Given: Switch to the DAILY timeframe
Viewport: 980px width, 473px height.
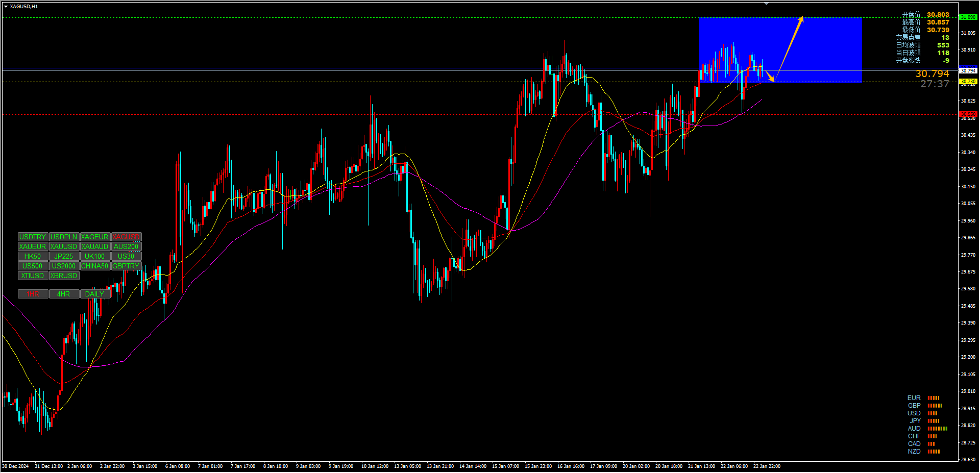Looking at the screenshot, I should [95, 294].
